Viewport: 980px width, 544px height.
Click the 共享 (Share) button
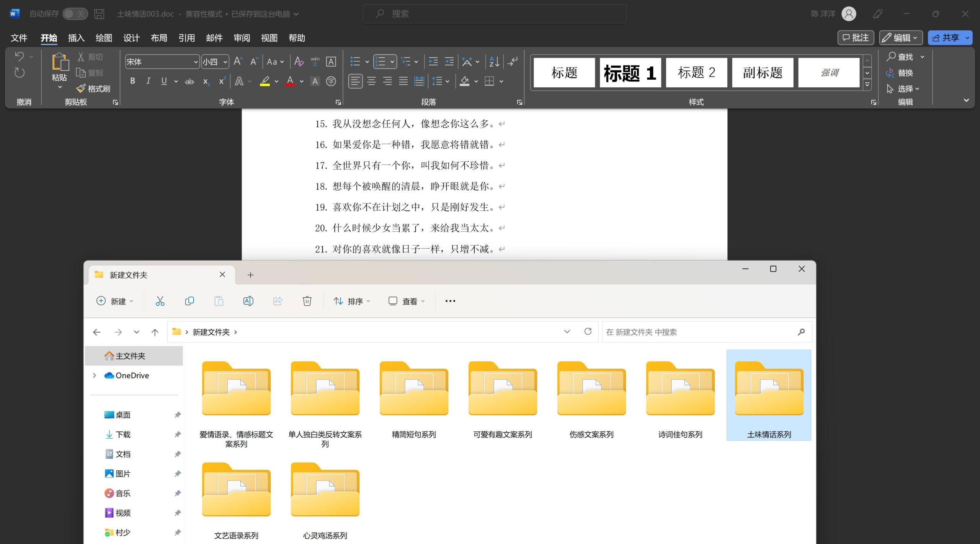(x=946, y=38)
